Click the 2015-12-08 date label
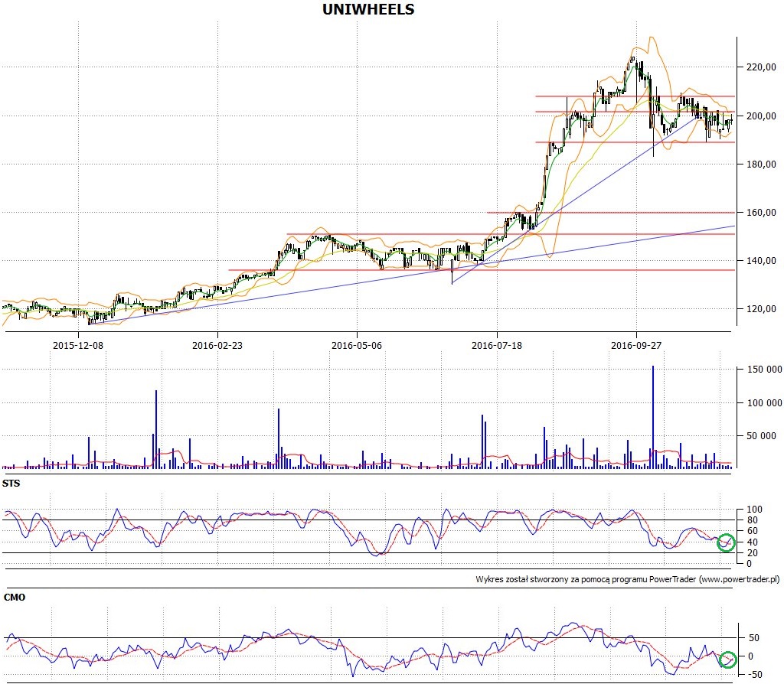The image size is (784, 684). 78,345
